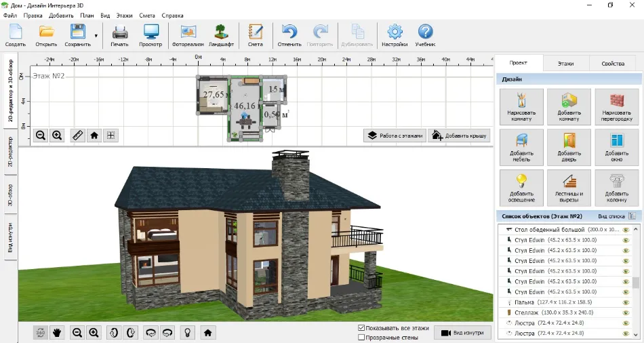The height and width of the screenshot is (343, 644).
Task: Click the Добавить крышу button
Action: [458, 136]
